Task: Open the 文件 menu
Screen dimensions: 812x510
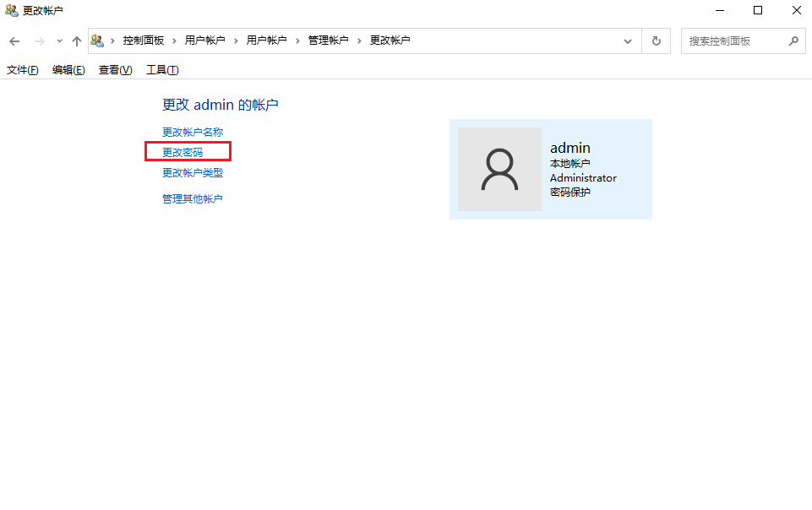Action: [x=21, y=69]
